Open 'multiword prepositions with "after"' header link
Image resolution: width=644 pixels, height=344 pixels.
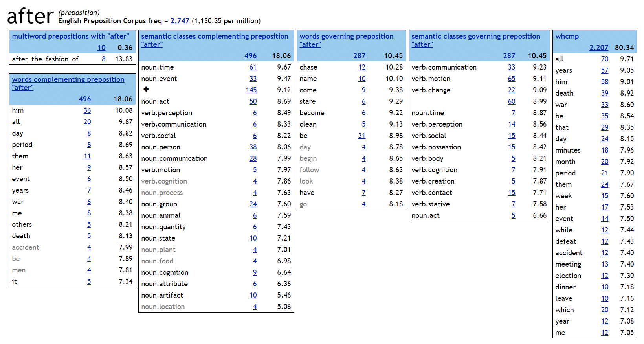pos(70,36)
